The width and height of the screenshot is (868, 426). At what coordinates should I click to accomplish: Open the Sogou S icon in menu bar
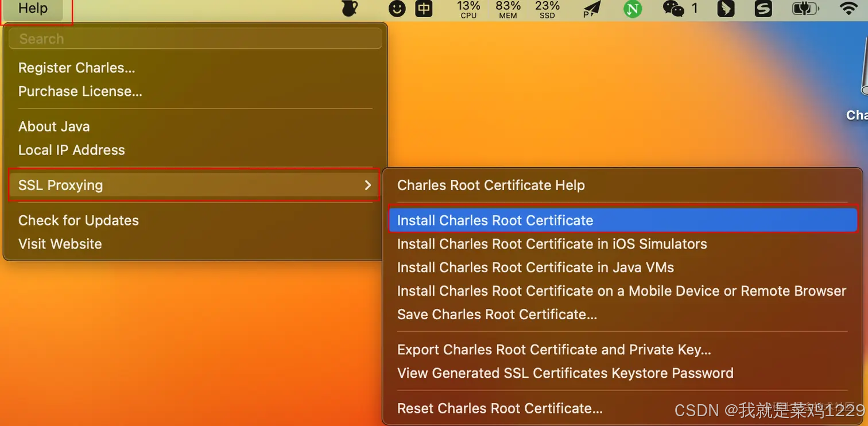[x=763, y=9]
